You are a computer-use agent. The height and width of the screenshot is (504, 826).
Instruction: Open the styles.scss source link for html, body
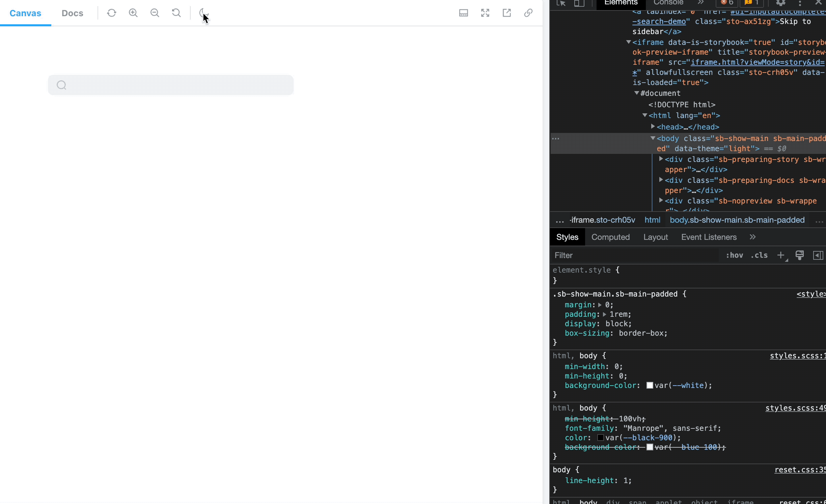[x=797, y=356]
